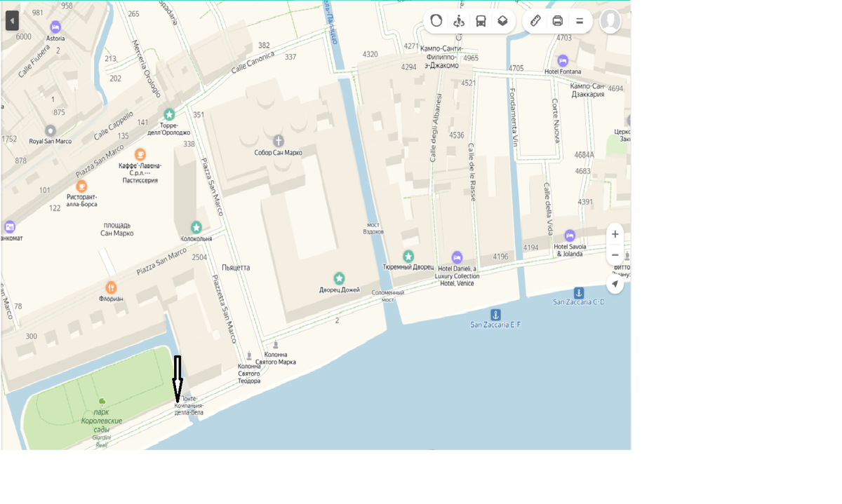Show public transport with the bus icon

pos(481,21)
